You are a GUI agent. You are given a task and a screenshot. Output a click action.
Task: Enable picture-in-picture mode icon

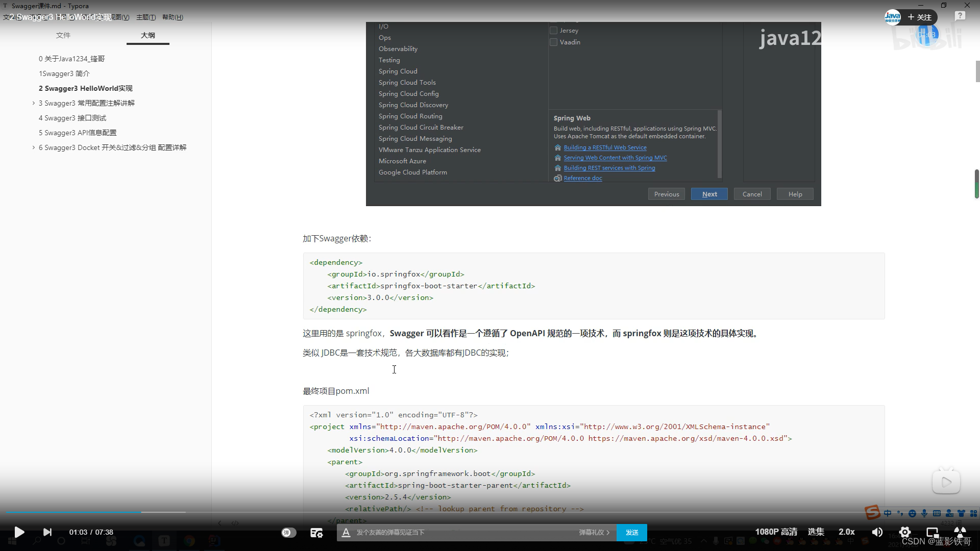tap(933, 532)
